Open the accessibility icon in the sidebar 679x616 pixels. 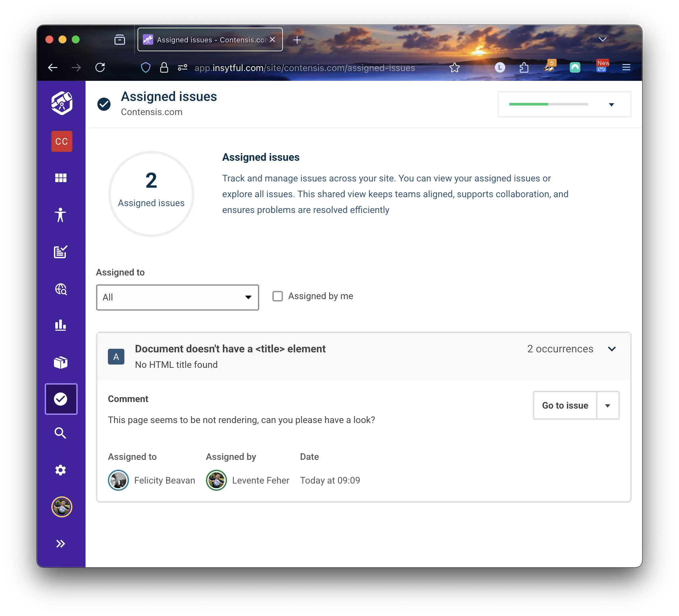coord(61,215)
